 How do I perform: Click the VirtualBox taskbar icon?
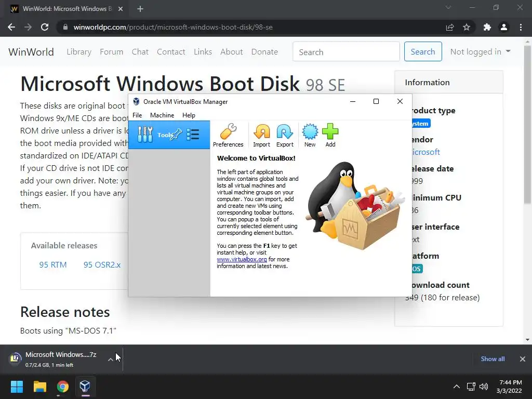[85, 387]
